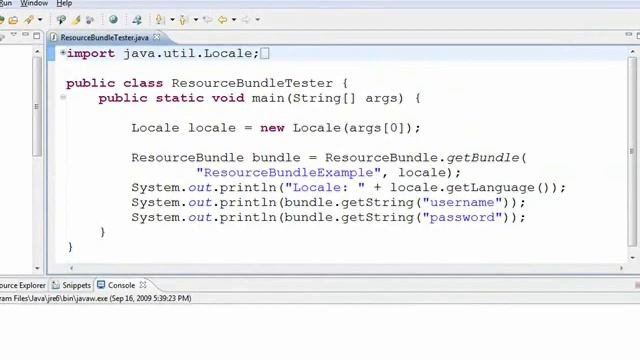Click the "password" string literal
The width and height of the screenshot is (640, 360).
click(462, 217)
